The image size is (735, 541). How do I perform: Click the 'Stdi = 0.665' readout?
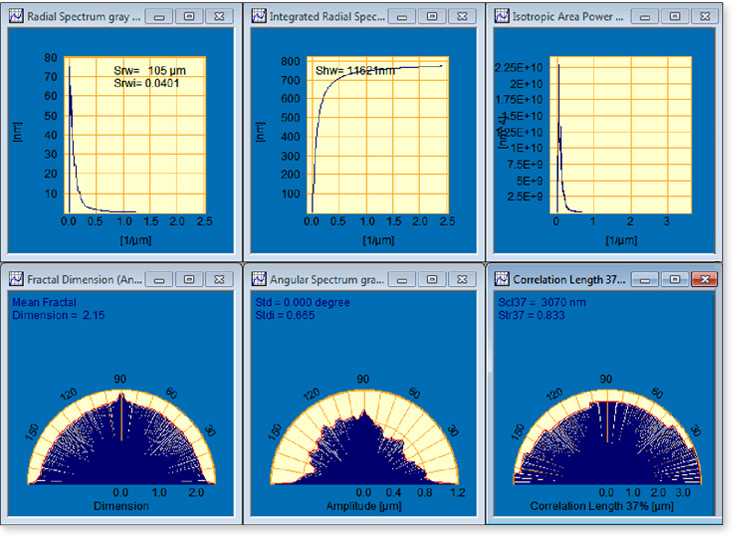pos(285,315)
